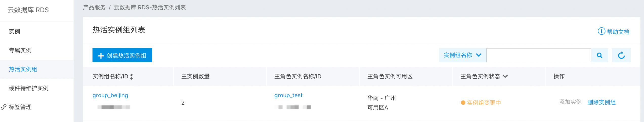
Task: Open the group_test primary instance link
Action: [288, 95]
